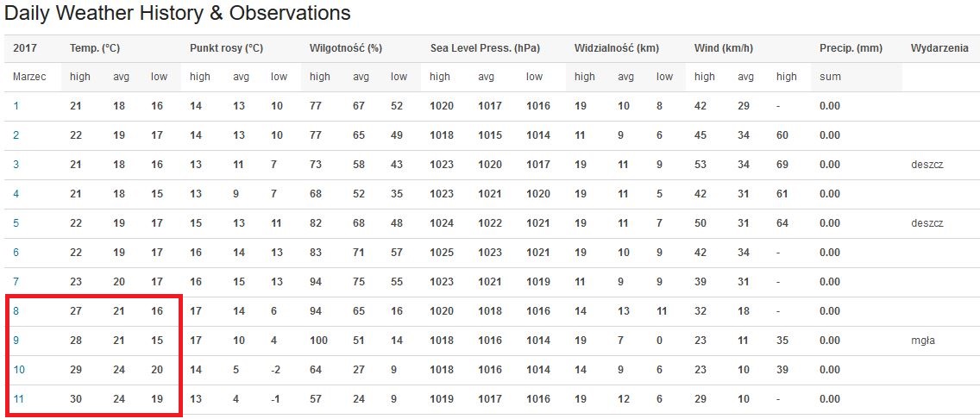Open the day 8 link
Screen dimensions: 980x419
click(x=16, y=311)
